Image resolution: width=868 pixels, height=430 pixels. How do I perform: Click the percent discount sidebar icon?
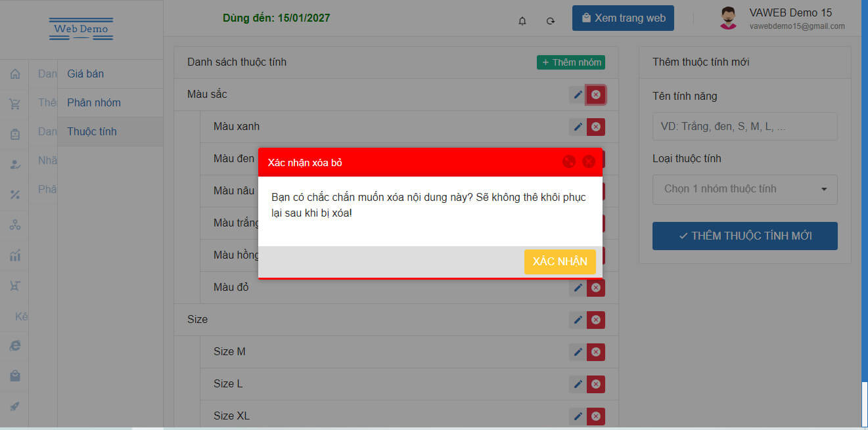(x=14, y=194)
